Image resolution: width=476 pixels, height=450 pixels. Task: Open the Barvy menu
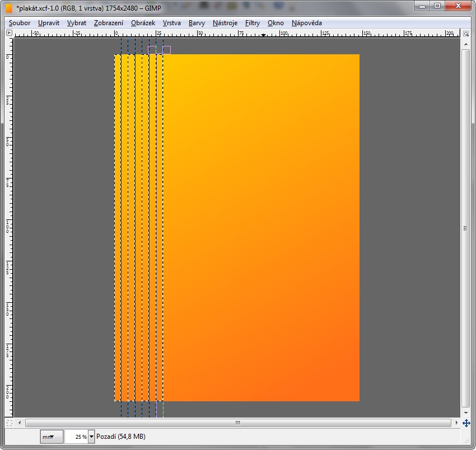pyautogui.click(x=197, y=23)
